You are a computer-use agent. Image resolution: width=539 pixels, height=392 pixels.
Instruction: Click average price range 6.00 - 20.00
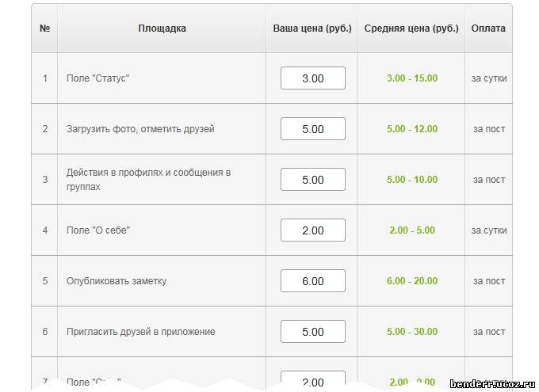(411, 281)
